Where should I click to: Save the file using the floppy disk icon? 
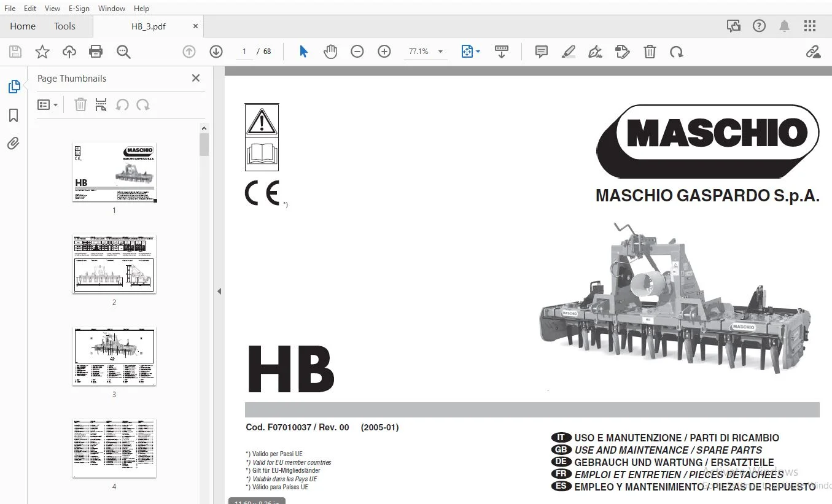(x=15, y=52)
